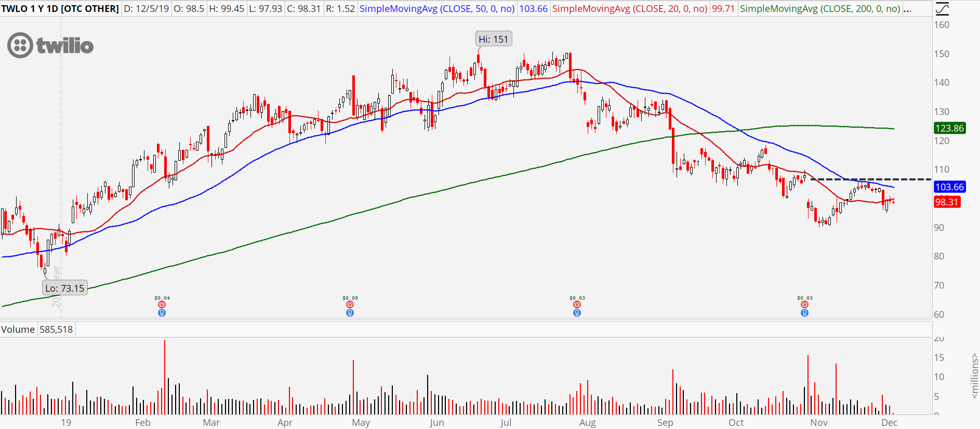Click the blue lightbulb event icon in February
This screenshot has height=429, width=980.
162,313
